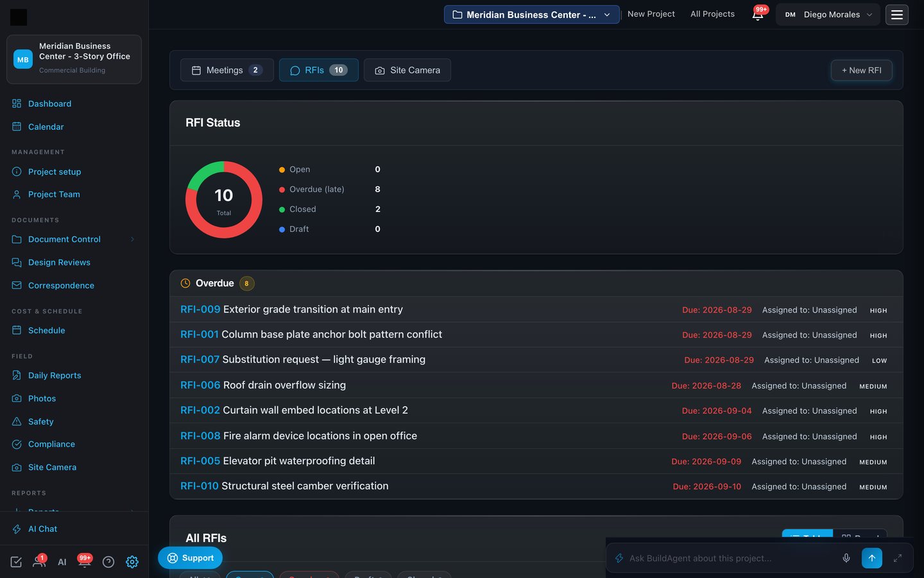The height and width of the screenshot is (578, 924).
Task: Click the Photos camera icon in sidebar
Action: pos(17,398)
